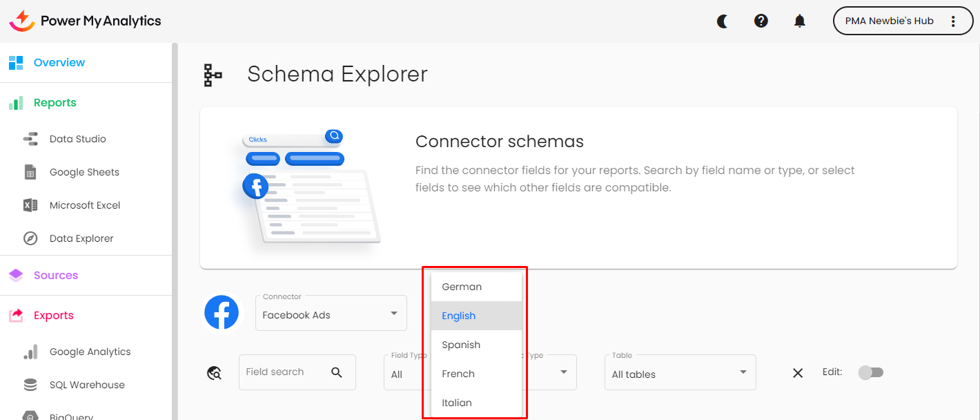Select German from language list

click(x=462, y=287)
